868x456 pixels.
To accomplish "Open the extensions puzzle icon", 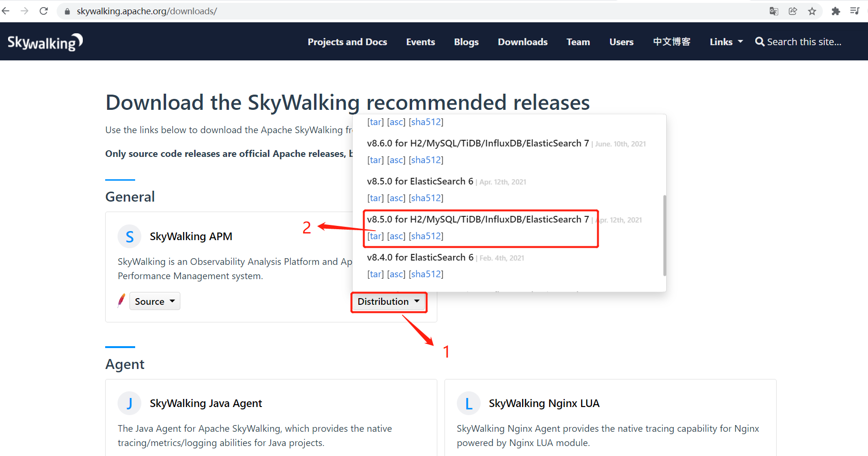I will [836, 11].
